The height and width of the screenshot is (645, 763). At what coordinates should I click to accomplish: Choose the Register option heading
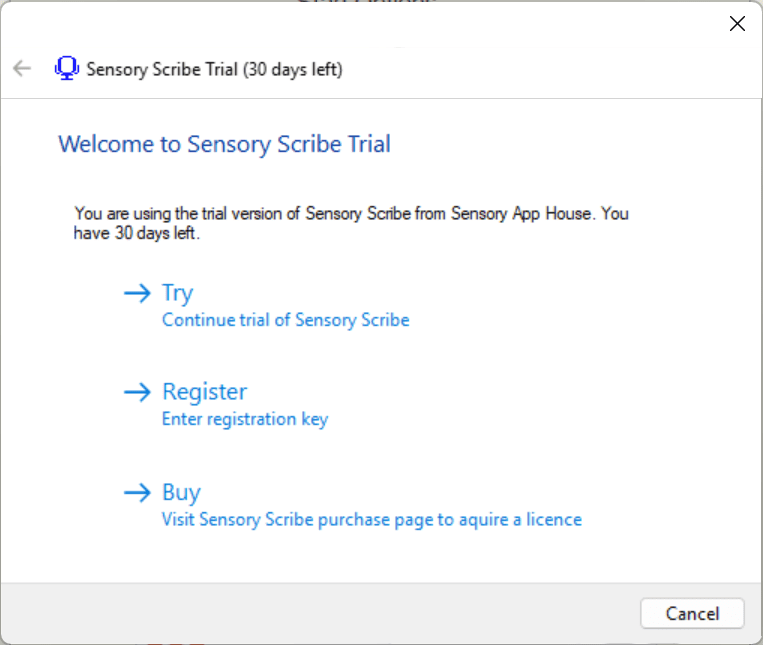point(204,392)
